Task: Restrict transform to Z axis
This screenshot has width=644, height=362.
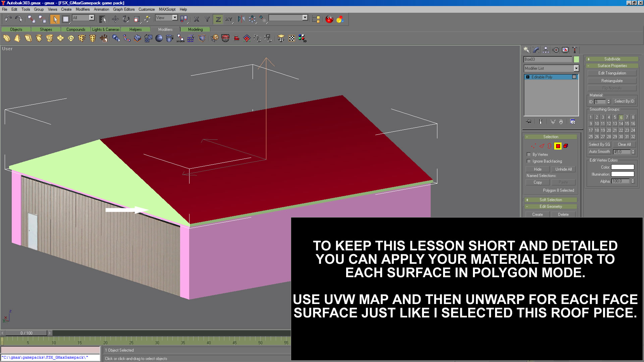Action: 218,19
